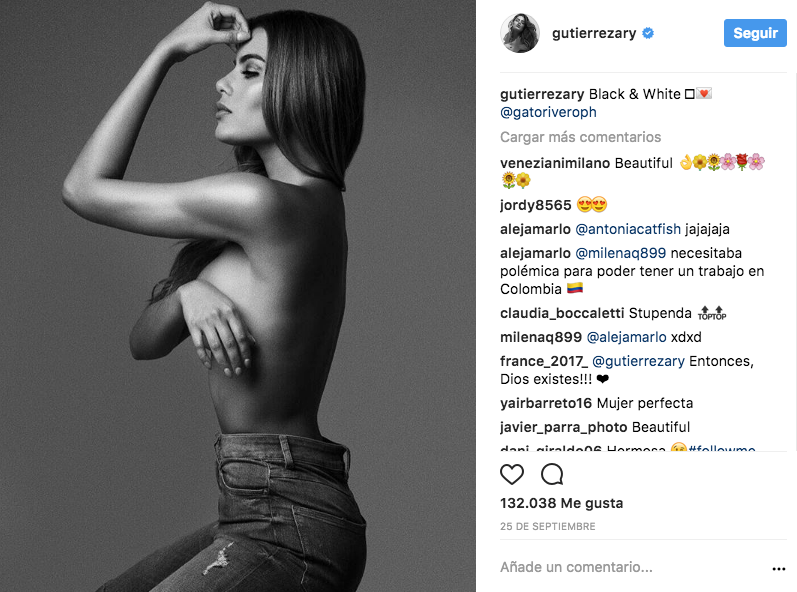This screenshot has height=592, width=797.
Task: Load more comments via Cargar más comentarios
Action: [x=580, y=137]
